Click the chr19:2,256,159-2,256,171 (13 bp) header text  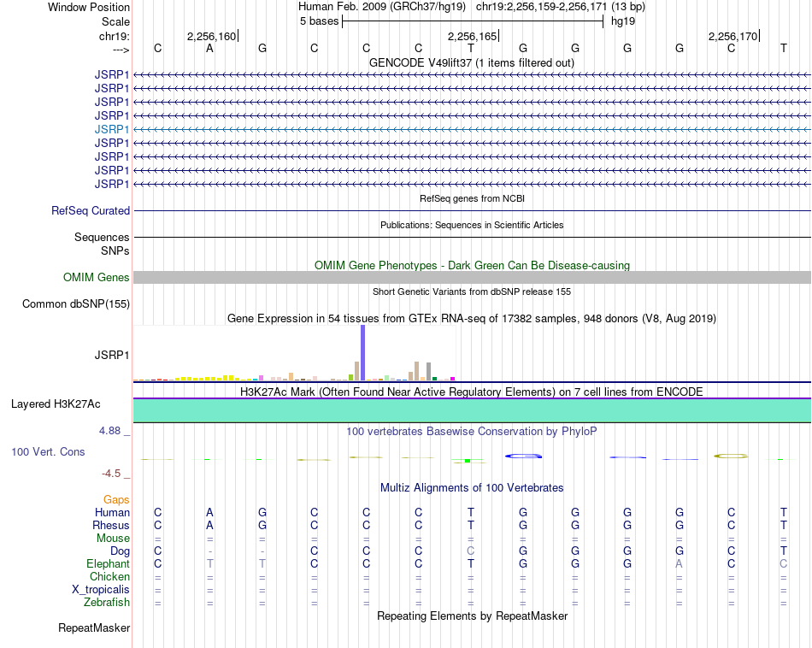[561, 7]
